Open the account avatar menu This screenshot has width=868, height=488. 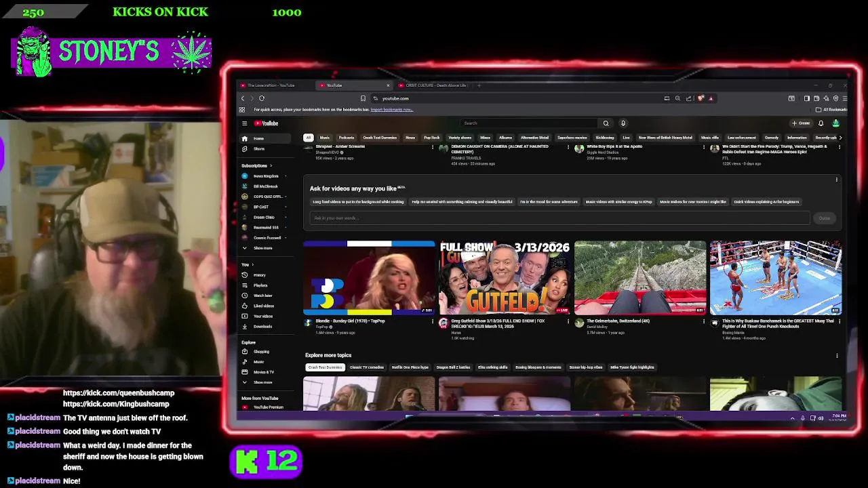point(835,123)
